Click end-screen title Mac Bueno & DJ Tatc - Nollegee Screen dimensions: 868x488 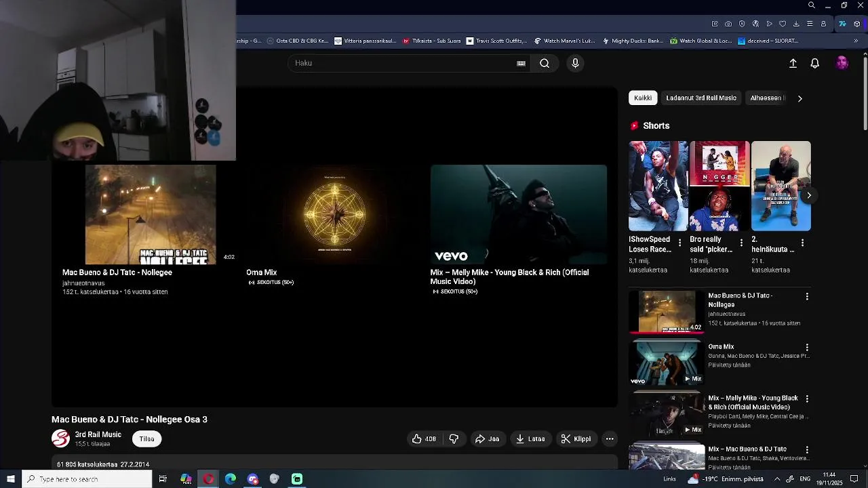(x=117, y=272)
